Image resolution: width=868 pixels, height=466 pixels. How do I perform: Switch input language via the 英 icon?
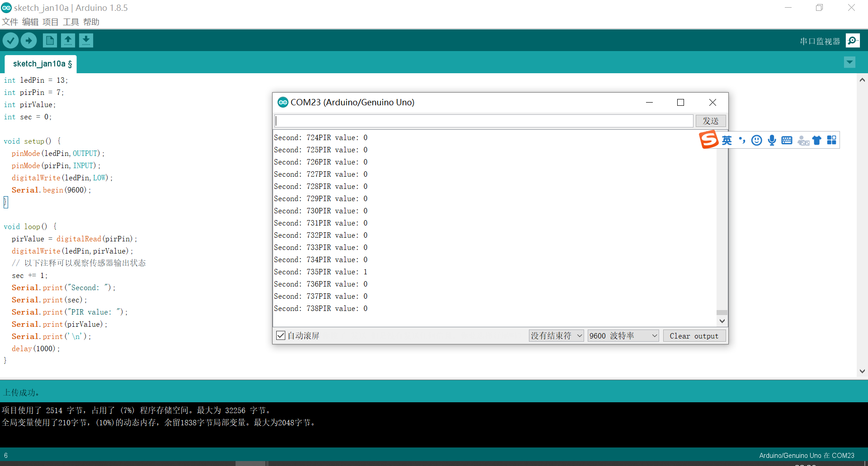726,140
